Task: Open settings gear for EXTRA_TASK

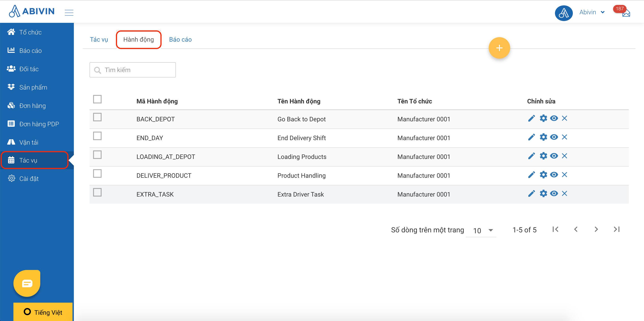Action: (543, 193)
